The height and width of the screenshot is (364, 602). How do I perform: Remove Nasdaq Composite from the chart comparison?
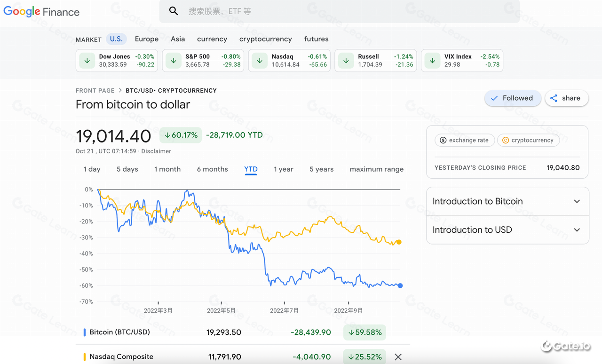pyautogui.click(x=398, y=357)
